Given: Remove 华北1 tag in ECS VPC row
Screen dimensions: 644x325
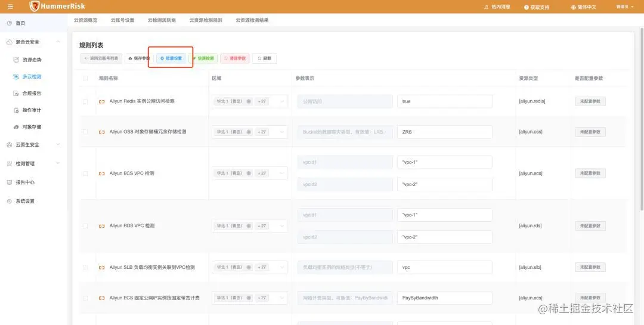Looking at the screenshot, I should point(249,174).
